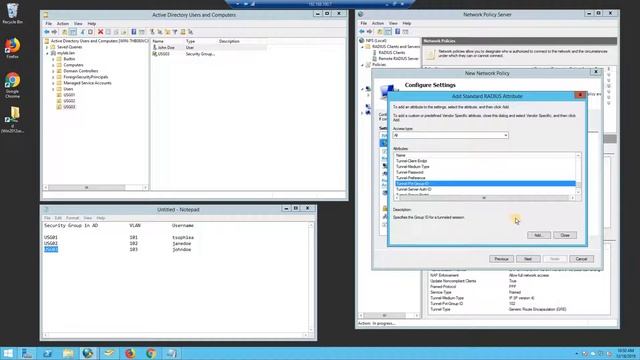Click Previous in New Network Policy wizard

pyautogui.click(x=501, y=259)
